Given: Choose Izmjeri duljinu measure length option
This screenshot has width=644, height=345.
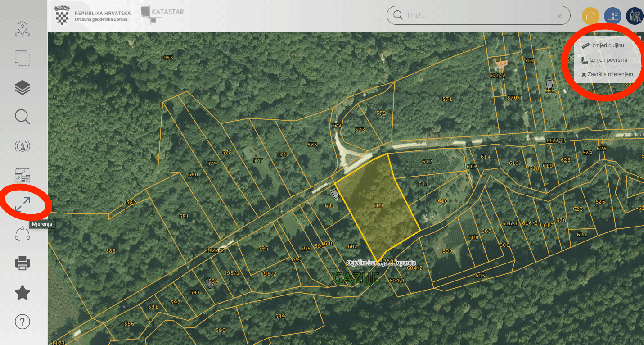Looking at the screenshot, I should [x=603, y=45].
